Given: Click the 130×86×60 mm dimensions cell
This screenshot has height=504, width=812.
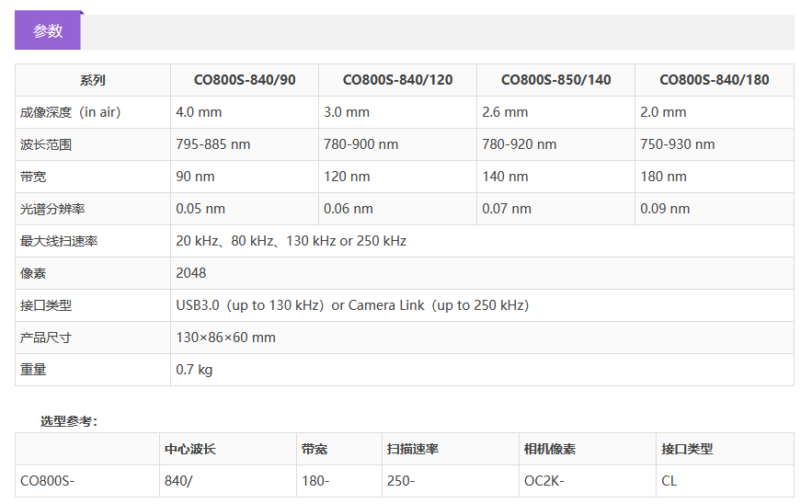Looking at the screenshot, I should [x=225, y=338].
